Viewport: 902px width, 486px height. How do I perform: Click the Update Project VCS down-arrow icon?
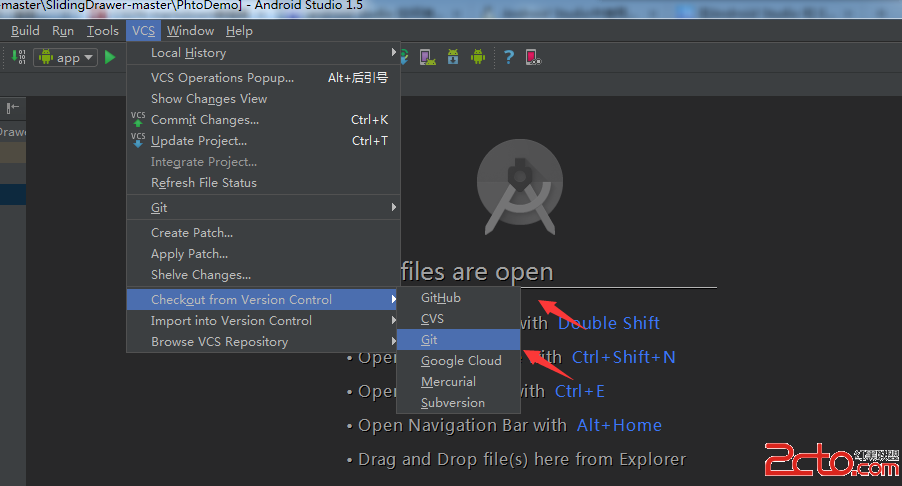pyautogui.click(x=138, y=140)
